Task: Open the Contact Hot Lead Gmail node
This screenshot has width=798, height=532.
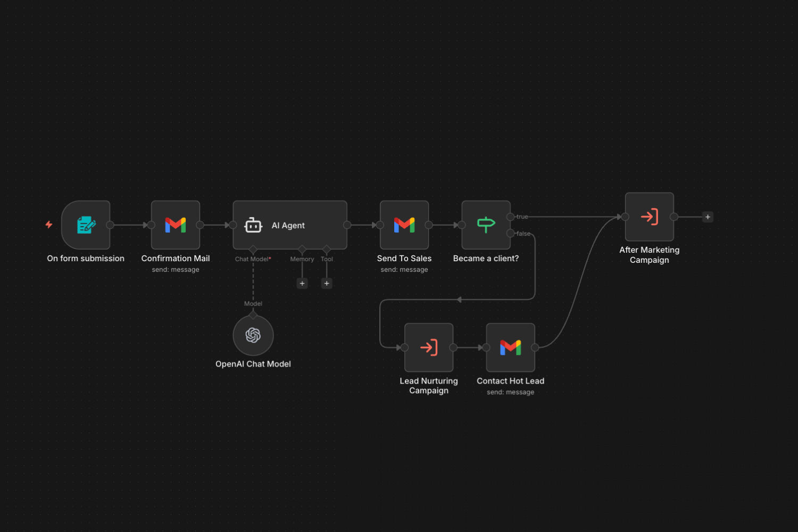Action: (510, 347)
